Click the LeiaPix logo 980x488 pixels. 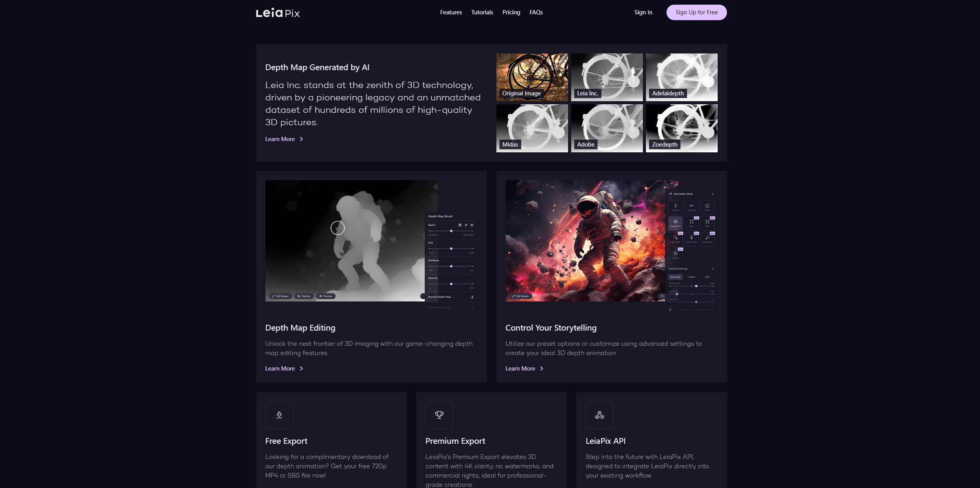[x=278, y=13]
